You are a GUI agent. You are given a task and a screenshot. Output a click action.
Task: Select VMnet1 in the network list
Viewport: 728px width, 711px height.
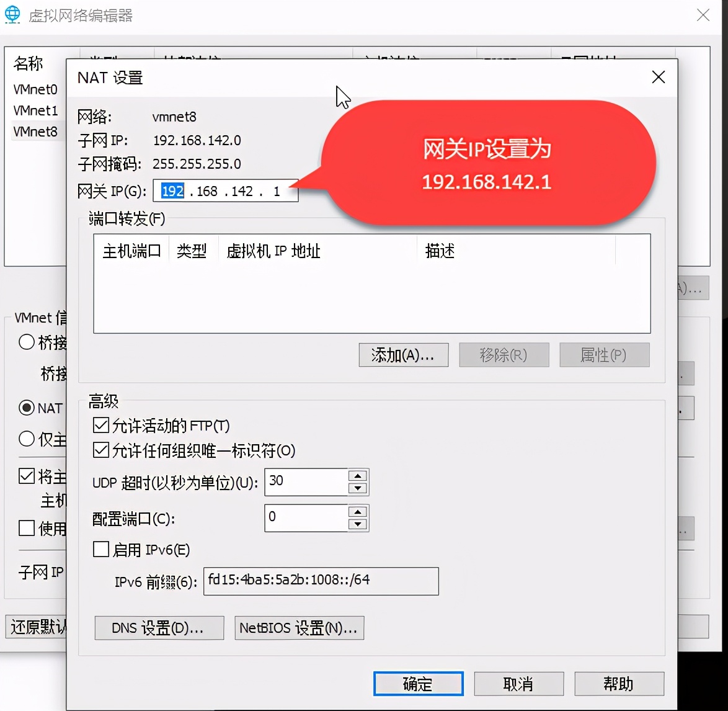(x=35, y=110)
